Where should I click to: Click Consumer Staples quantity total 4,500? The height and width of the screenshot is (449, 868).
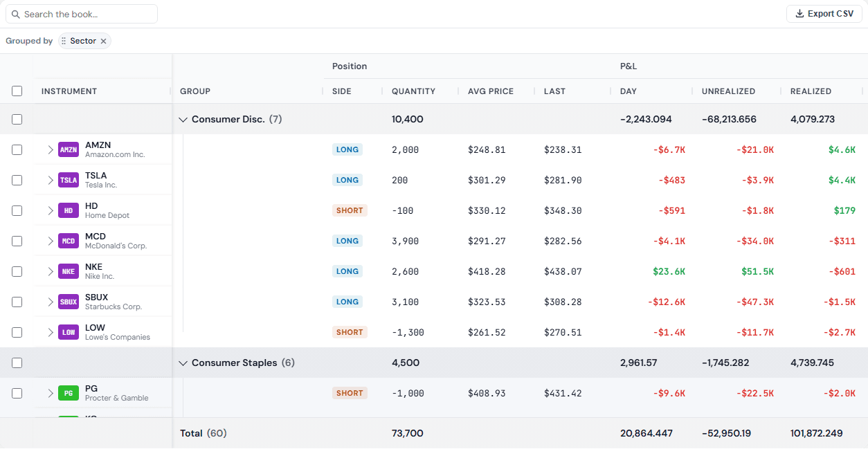405,363
